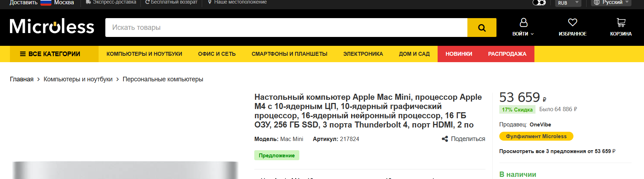The image size is (644, 179).
Task: Click the Москва delivery location
Action: coord(64,2)
